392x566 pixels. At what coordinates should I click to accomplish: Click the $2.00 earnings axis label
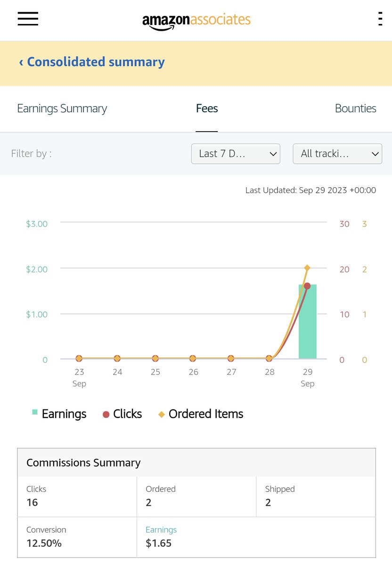tap(37, 269)
